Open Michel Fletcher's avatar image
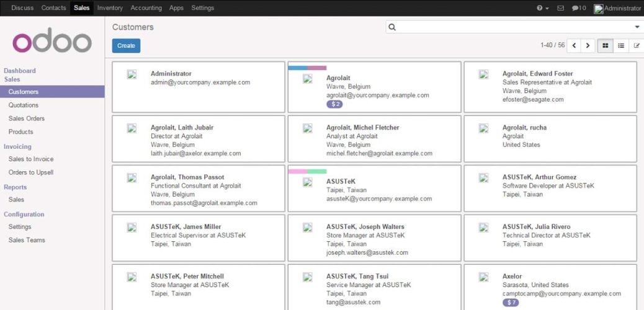 tap(308, 128)
